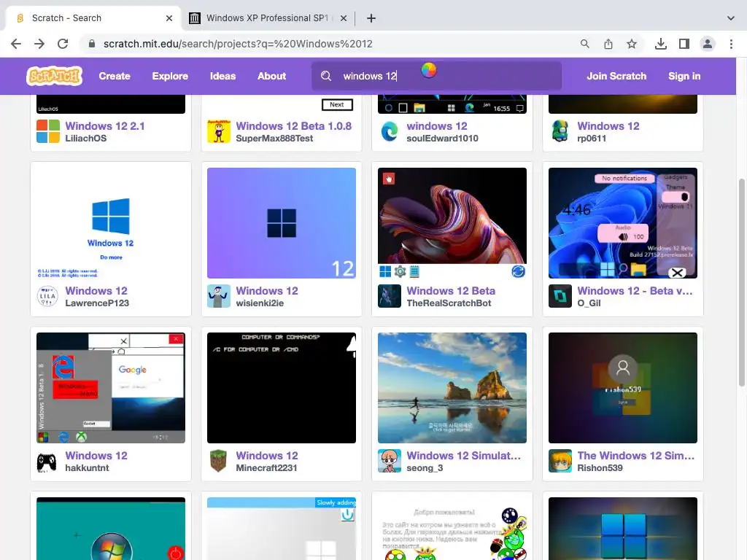Open Windows 12 Beta project title link

(x=451, y=290)
